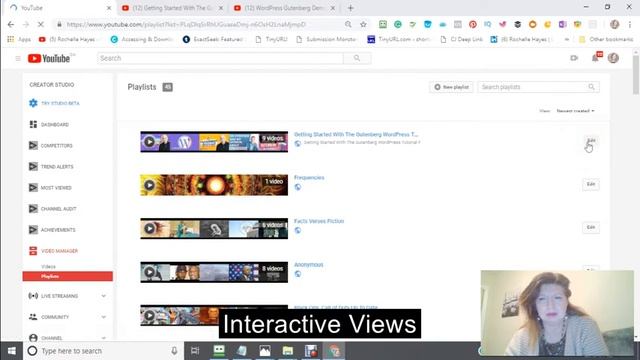Open the Apps bookmark shortcut

(x=19, y=39)
